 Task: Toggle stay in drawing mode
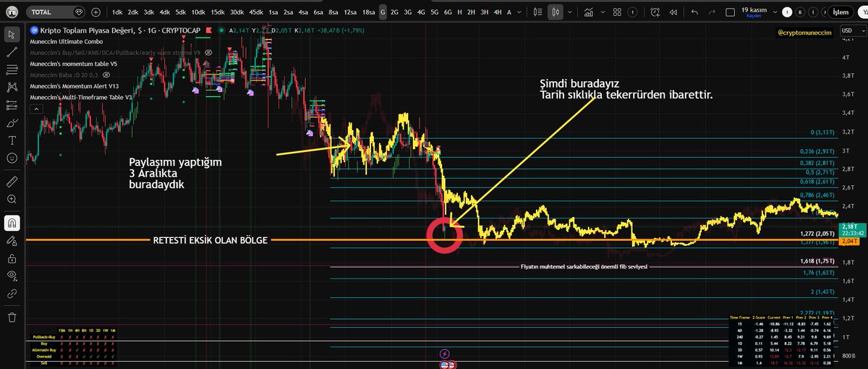[x=12, y=239]
